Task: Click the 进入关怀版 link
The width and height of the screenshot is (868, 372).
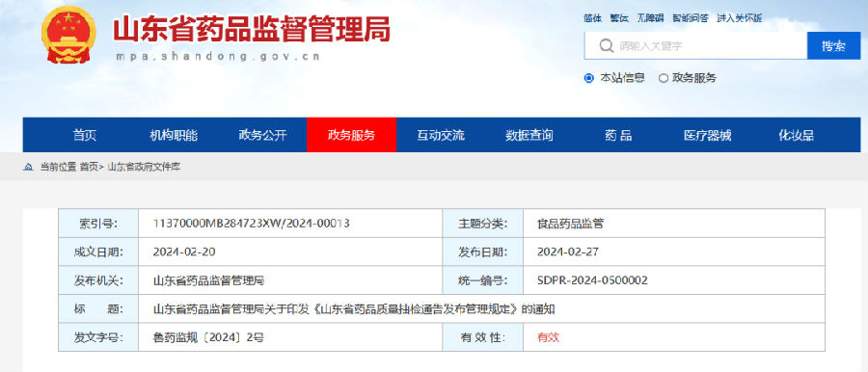Action: click(740, 18)
